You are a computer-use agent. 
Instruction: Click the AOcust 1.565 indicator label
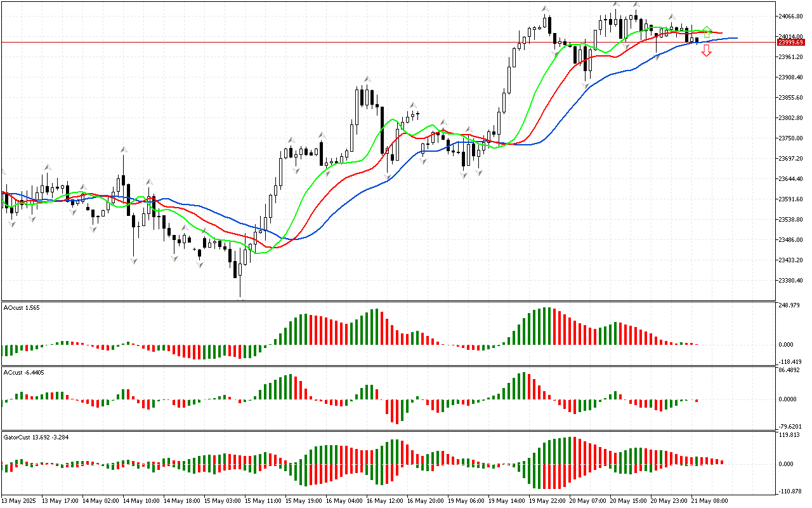[x=22, y=307]
